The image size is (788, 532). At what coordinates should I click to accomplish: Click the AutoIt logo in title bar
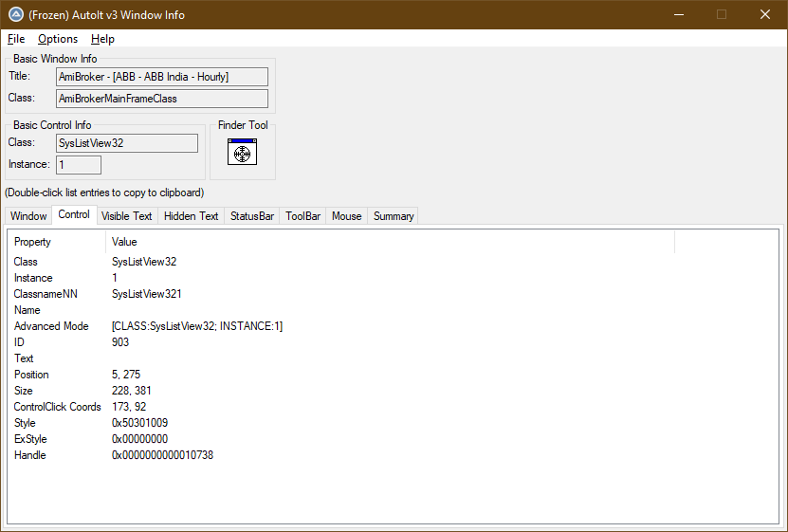click(x=16, y=14)
